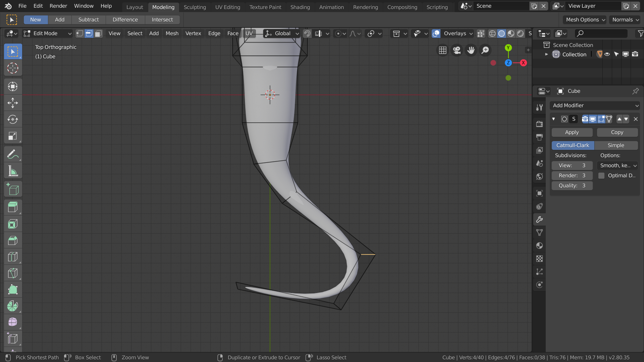Toggle Collection render camera icon in outliner
Screen dimensions: 644x362
[x=635, y=54]
